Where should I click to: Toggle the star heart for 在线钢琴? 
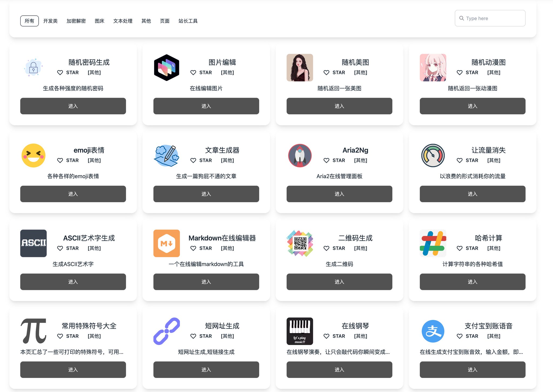coord(326,336)
